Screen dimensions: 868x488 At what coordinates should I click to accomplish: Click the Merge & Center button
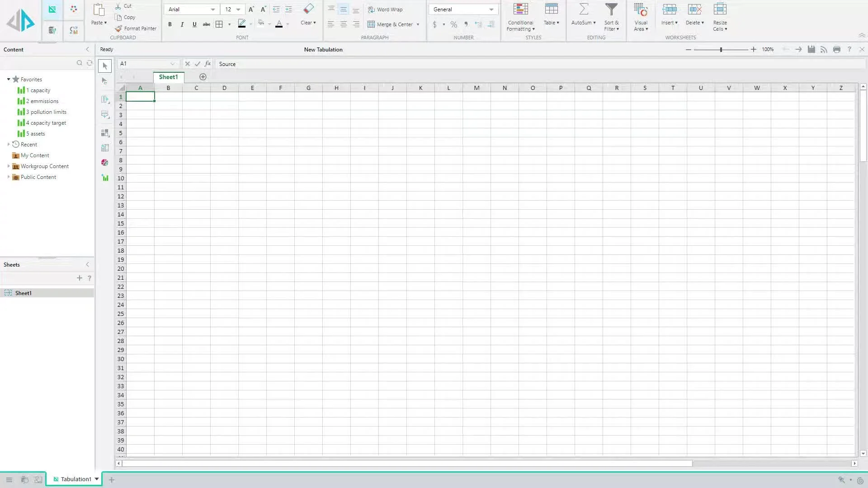tap(390, 24)
